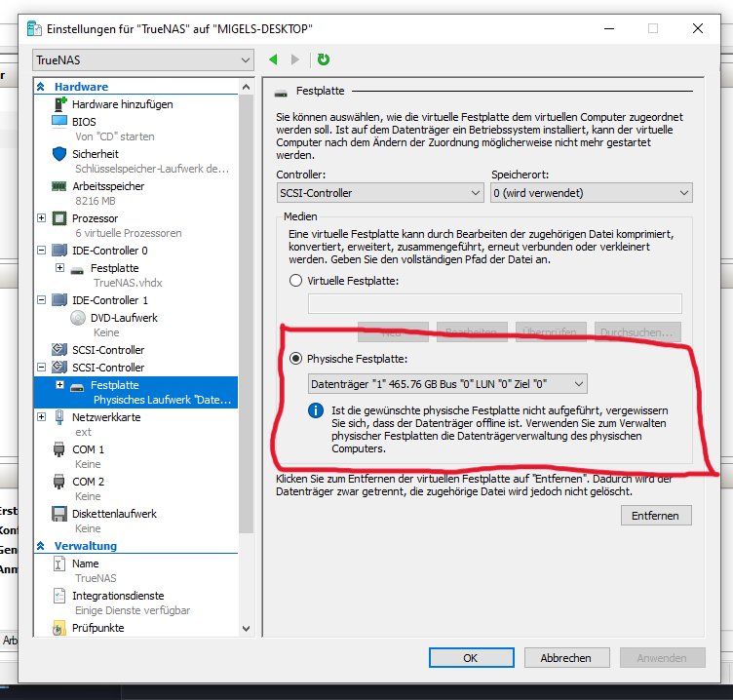Screen dimensions: 733x700
Task: Click the Hardware hinzufügen icon
Action: point(59,103)
